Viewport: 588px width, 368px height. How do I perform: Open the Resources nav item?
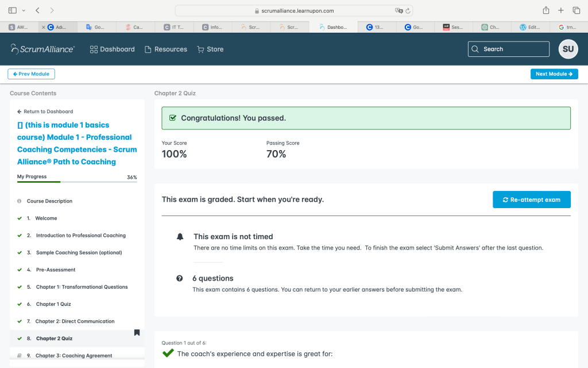[165, 49]
